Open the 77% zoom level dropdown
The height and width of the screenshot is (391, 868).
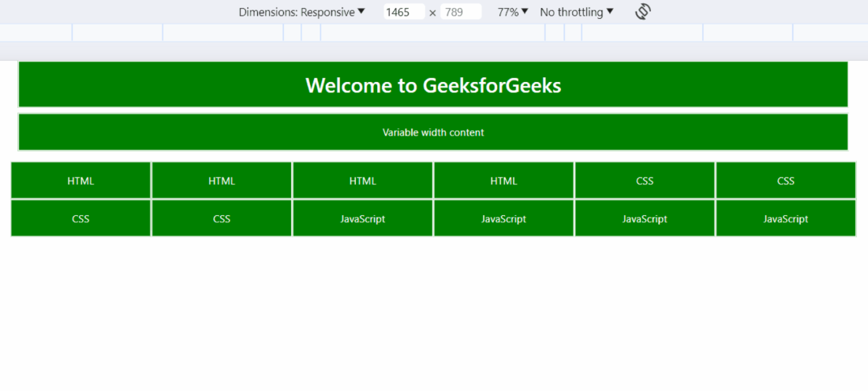(513, 12)
